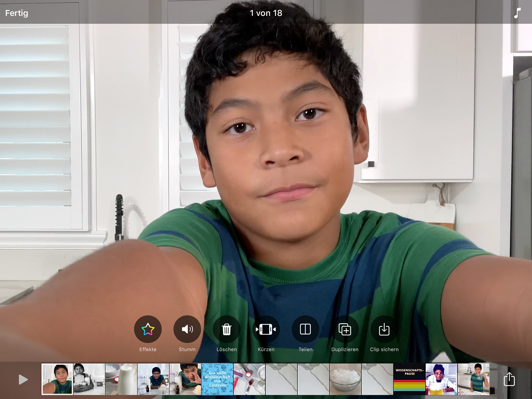The height and width of the screenshot is (399, 532).
Task: Select the clip of the boy whispering with his hand at his mouth
Action: (x=185, y=379)
